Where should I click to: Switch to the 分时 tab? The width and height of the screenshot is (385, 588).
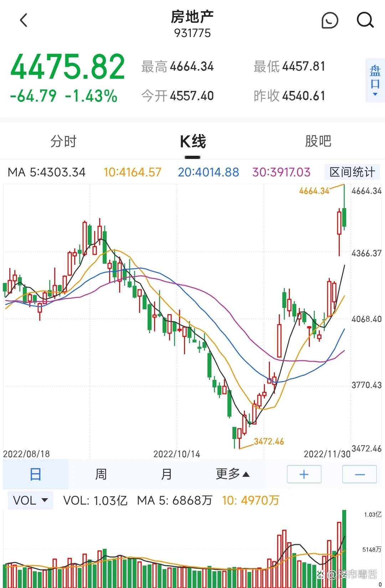point(63,141)
